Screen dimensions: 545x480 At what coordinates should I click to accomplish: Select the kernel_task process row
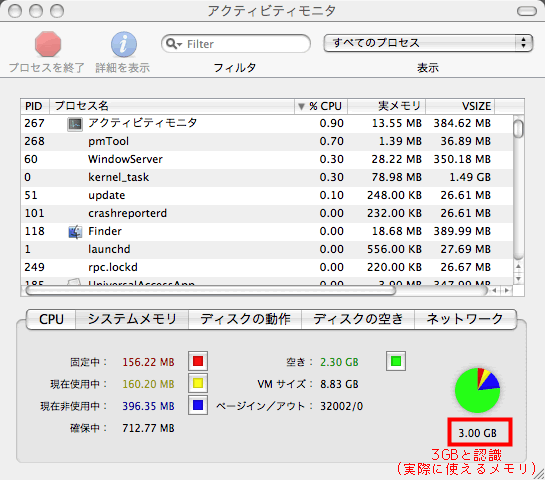[x=267, y=177]
